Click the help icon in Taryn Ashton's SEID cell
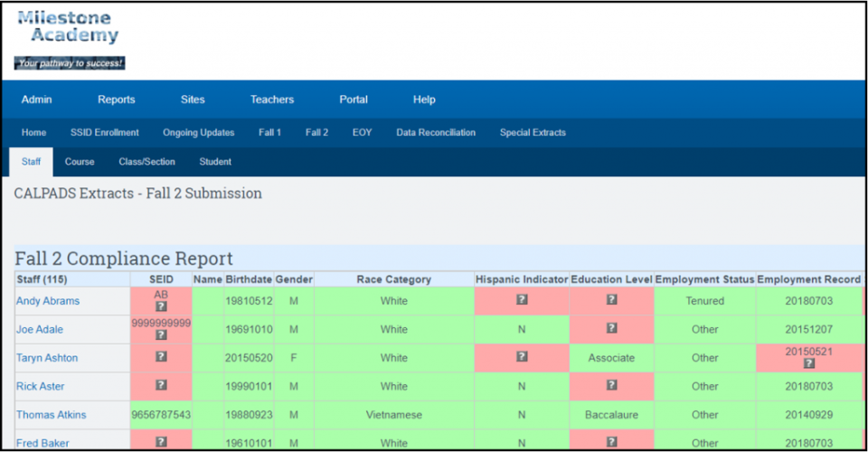Image resolution: width=868 pixels, height=452 pixels. tap(161, 356)
